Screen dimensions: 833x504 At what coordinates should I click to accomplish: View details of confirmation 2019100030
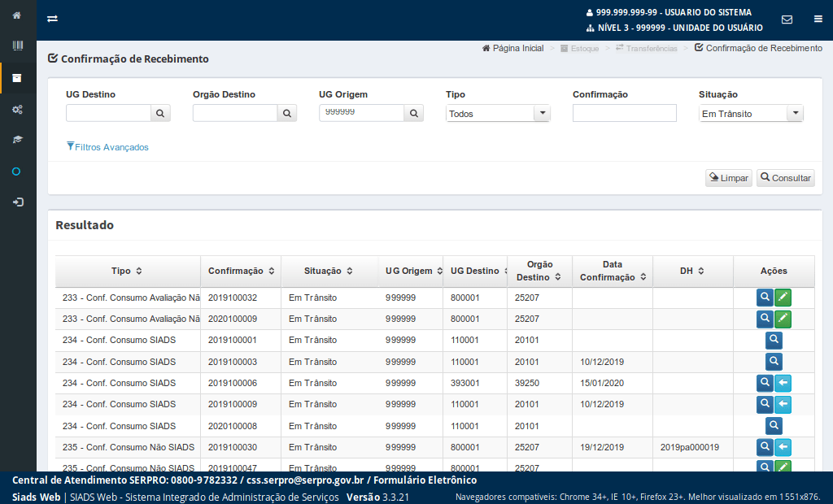tap(765, 447)
